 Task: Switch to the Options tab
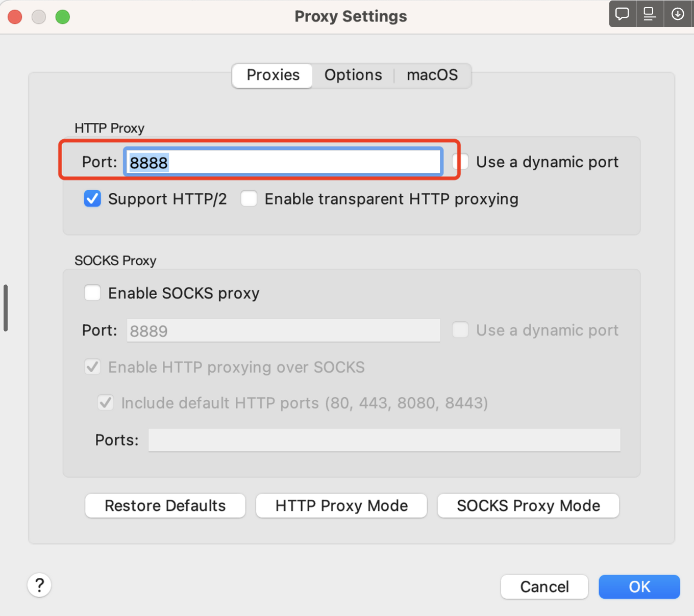[x=353, y=75]
